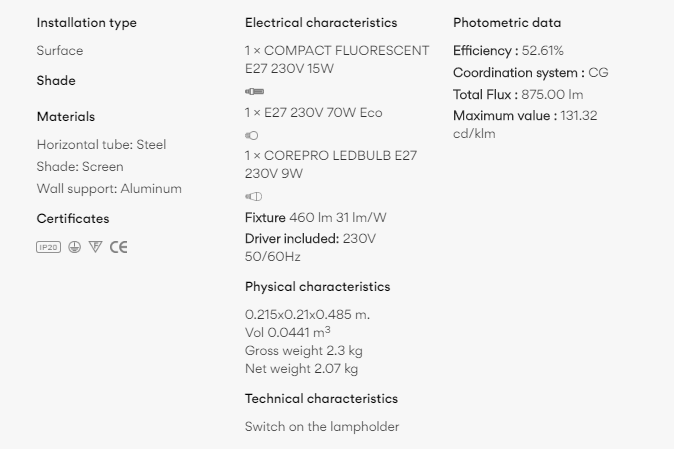Image resolution: width=674 pixels, height=449 pixels.
Task: Click the Certificates heading
Action: pos(73,218)
